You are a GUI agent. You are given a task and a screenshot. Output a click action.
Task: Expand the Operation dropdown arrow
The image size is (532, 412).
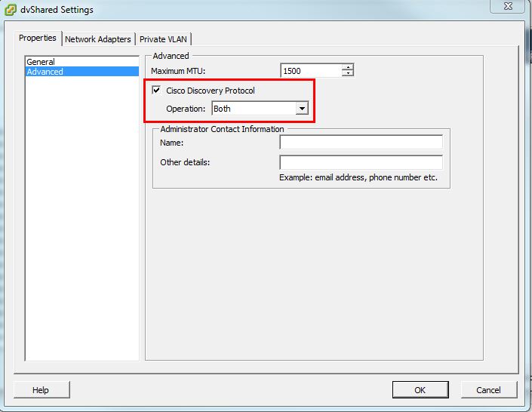[x=302, y=109]
